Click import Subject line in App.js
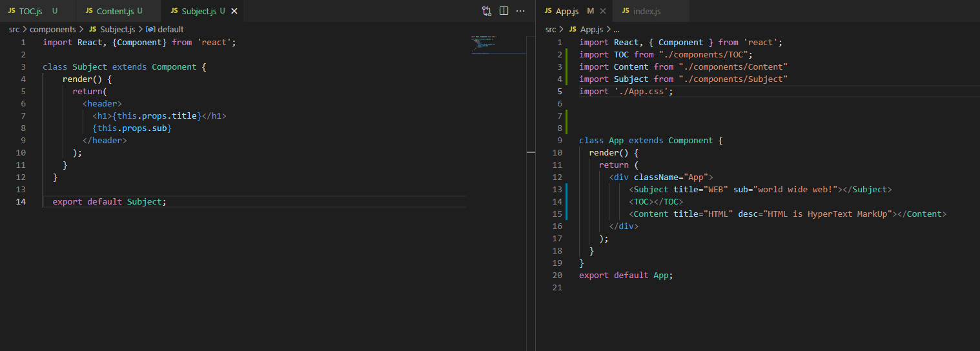 683,79
